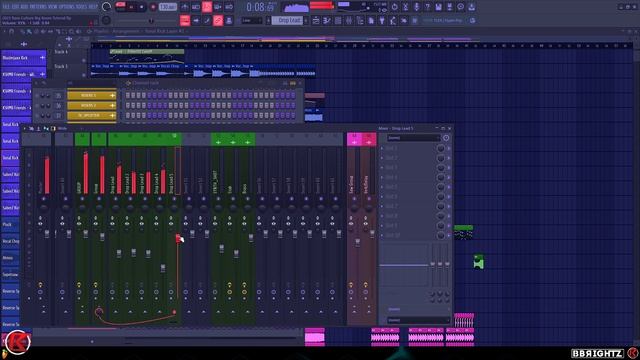Click the Stop button in transport

click(142, 7)
